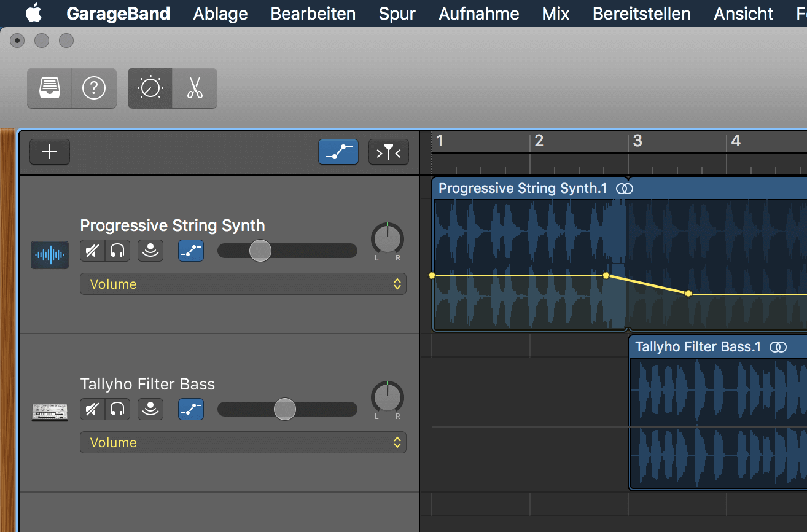Click the Tallyho Filter Bass synthesizer track icon
The image size is (807, 532).
click(50, 412)
